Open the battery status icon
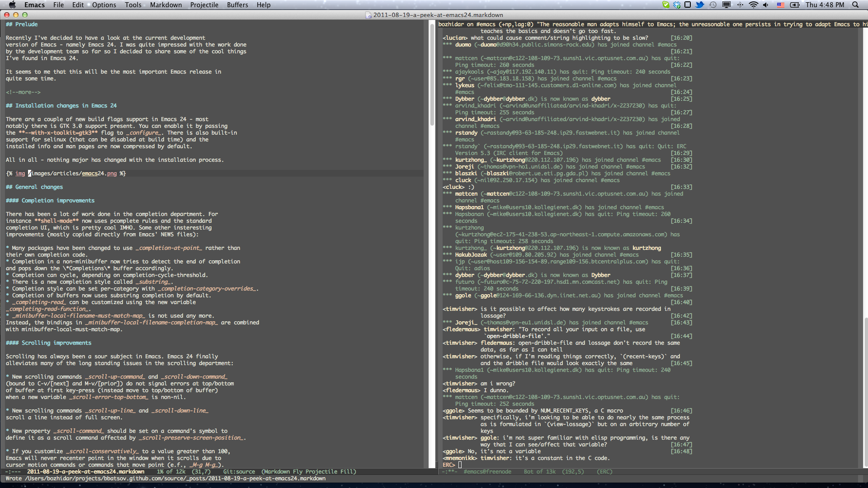The height and width of the screenshot is (488, 868). (x=795, y=5)
